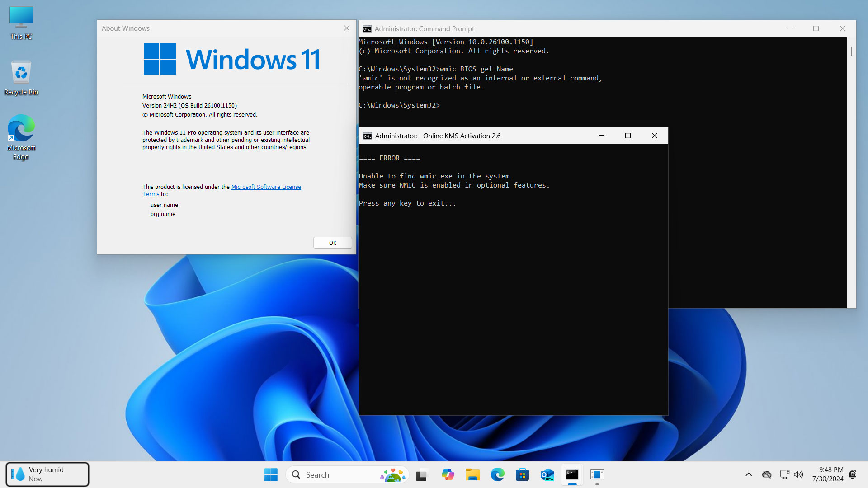Click the 'Press any key to exit...' line
Viewport: 868px width, 488px height.
[x=407, y=203]
